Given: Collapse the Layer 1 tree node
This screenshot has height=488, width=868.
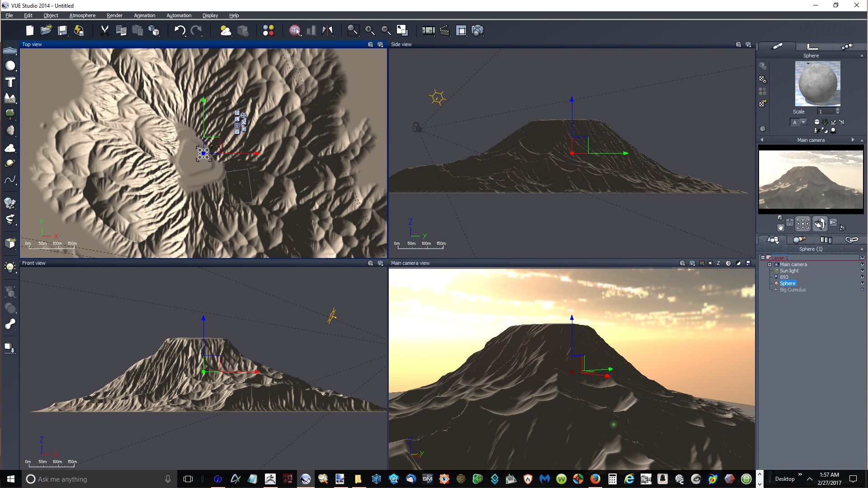Looking at the screenshot, I should pyautogui.click(x=763, y=258).
